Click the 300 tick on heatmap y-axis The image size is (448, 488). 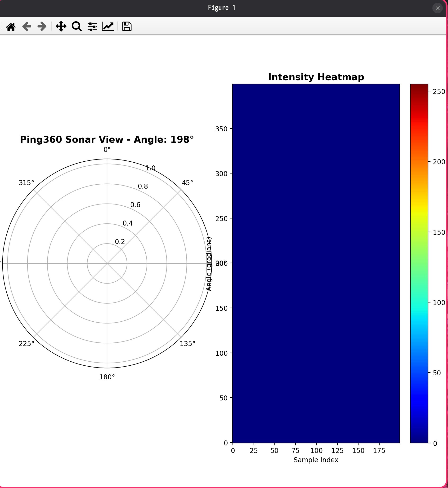click(221, 174)
